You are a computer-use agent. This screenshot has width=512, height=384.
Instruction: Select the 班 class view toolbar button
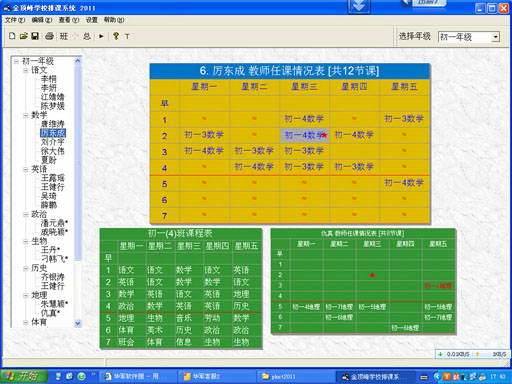click(64, 36)
